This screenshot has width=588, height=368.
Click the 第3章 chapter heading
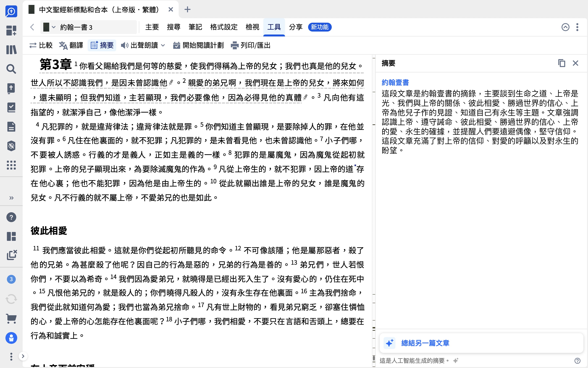(56, 65)
